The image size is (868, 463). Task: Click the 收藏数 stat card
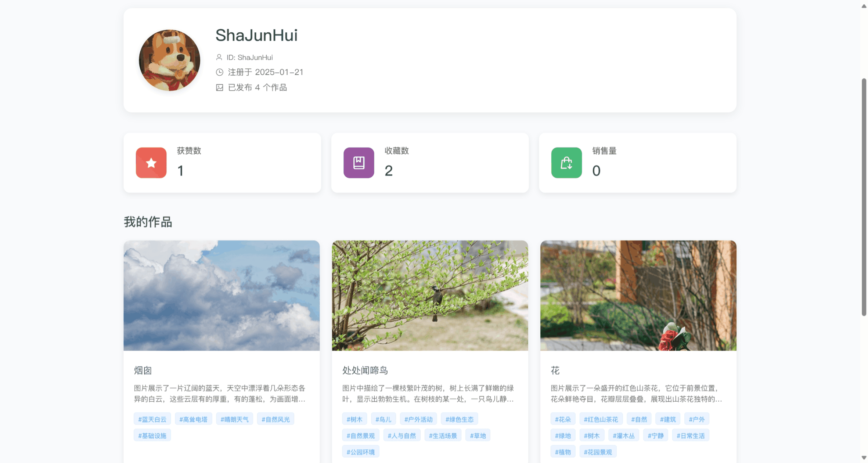click(x=430, y=163)
